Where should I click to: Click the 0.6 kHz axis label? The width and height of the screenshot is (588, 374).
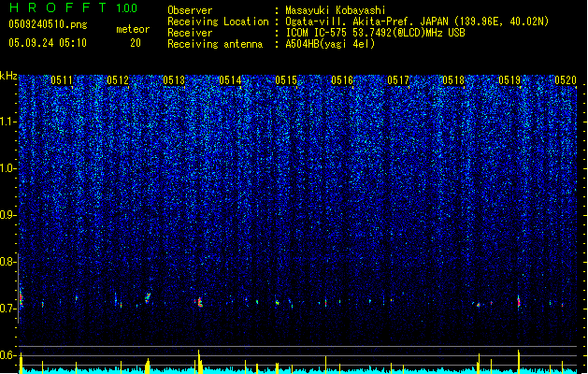pyautogui.click(x=7, y=355)
